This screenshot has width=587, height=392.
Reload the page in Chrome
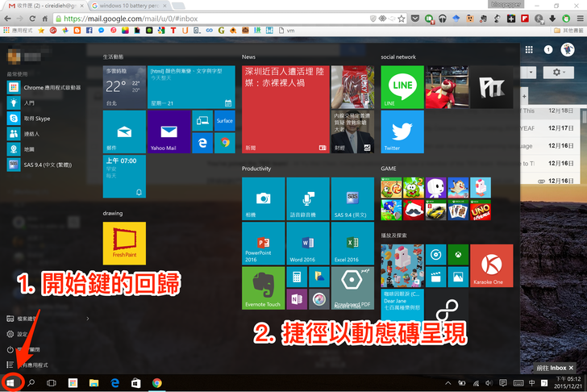[x=32, y=19]
